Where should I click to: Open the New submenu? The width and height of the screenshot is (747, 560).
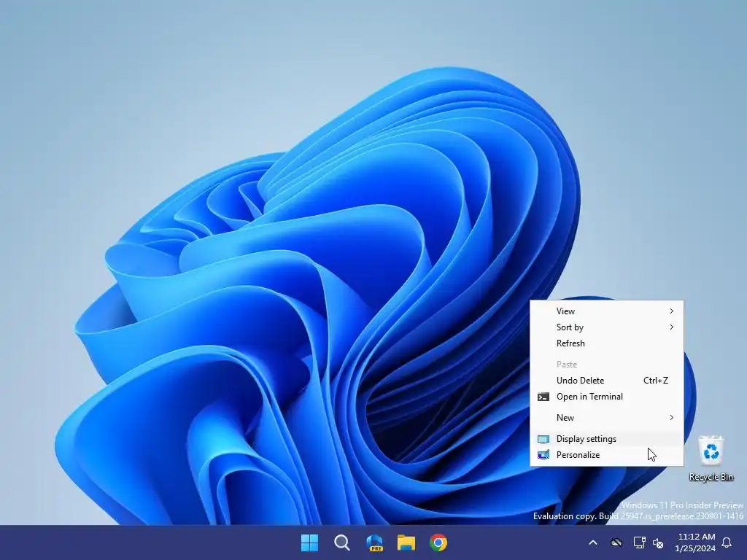tap(606, 418)
